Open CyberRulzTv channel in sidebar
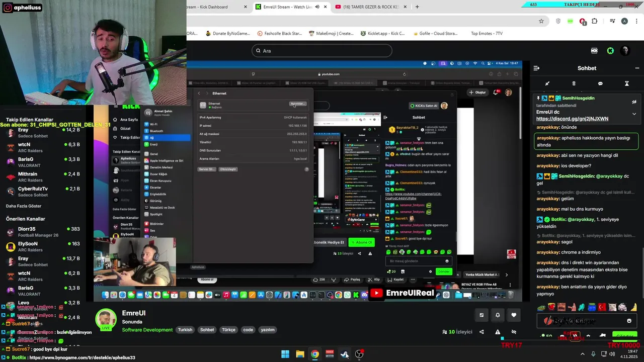This screenshot has width=644, height=362. tap(42, 192)
